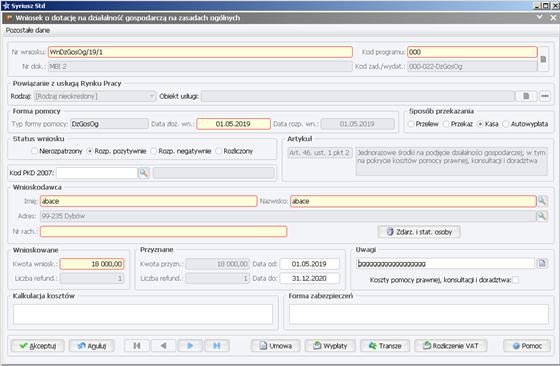Screen dimensions: 560x366
Task: Click the Nazwisko field
Action: (x=413, y=201)
